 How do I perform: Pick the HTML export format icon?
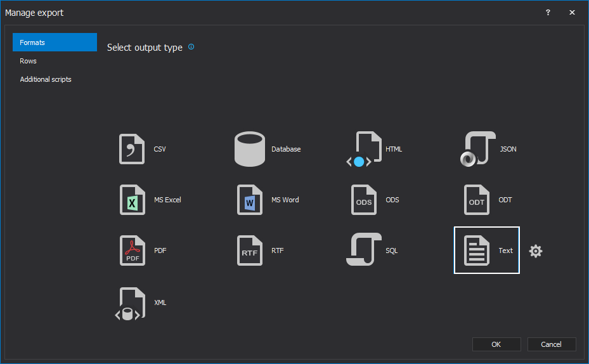pyautogui.click(x=364, y=149)
